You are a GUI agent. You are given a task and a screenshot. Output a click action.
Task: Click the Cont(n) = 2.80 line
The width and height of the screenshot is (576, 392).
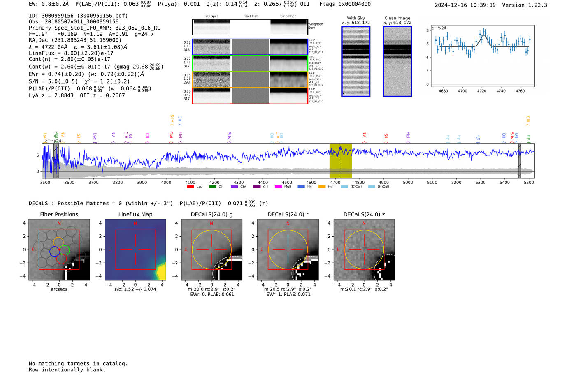tap(70, 59)
